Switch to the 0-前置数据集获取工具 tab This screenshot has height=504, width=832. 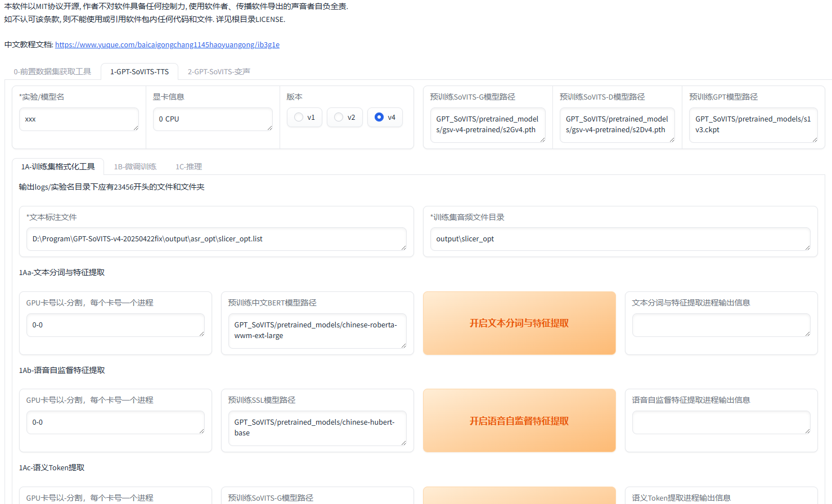click(52, 71)
